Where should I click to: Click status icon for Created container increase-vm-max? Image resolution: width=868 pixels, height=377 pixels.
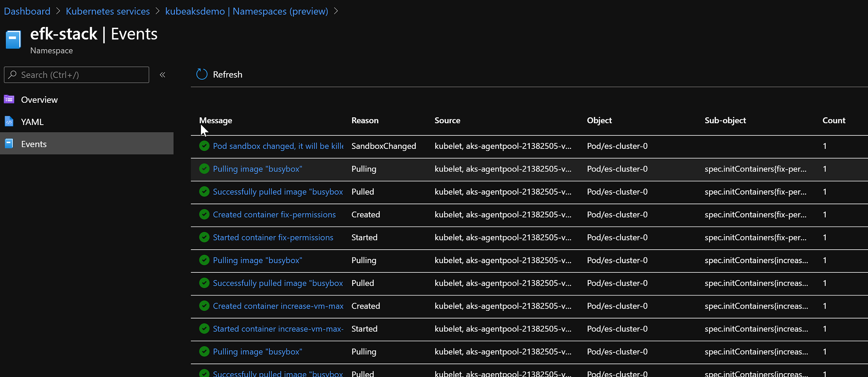204,306
